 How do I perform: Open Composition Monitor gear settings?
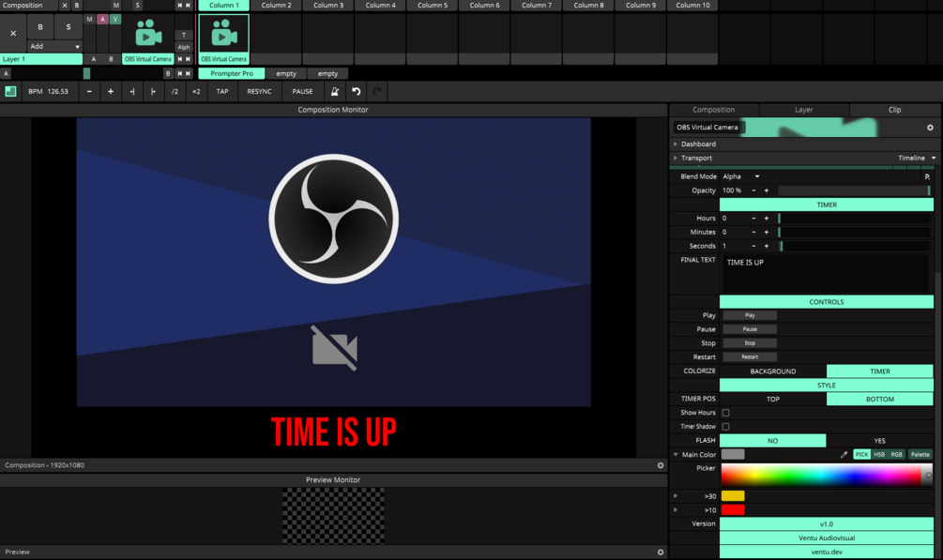661,465
